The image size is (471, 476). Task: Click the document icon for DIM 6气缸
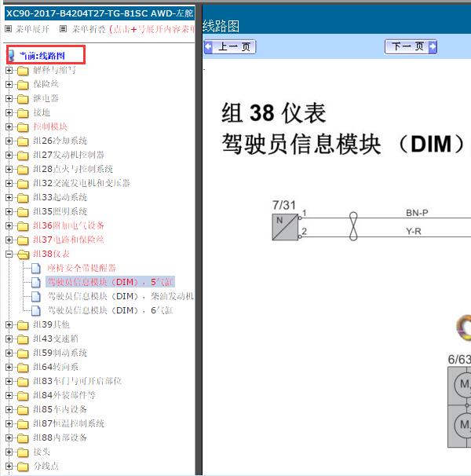[x=36, y=310]
